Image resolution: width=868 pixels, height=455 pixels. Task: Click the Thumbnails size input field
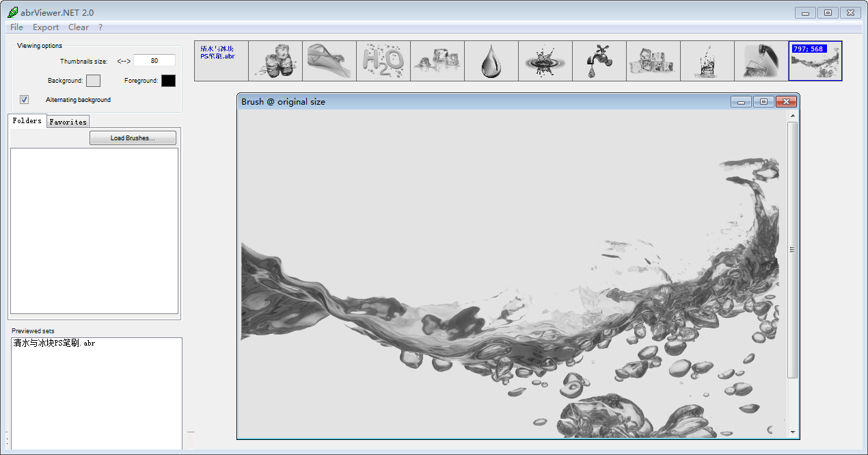point(154,61)
